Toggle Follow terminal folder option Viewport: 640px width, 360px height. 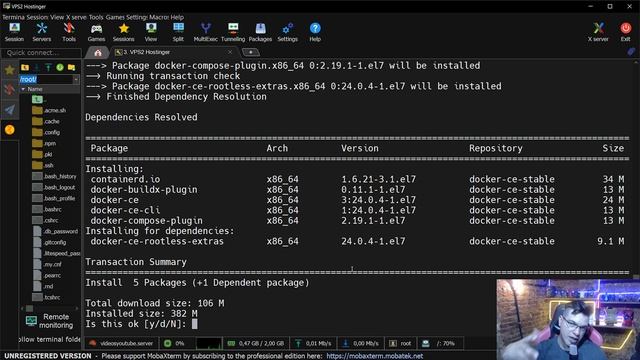tap(49, 340)
